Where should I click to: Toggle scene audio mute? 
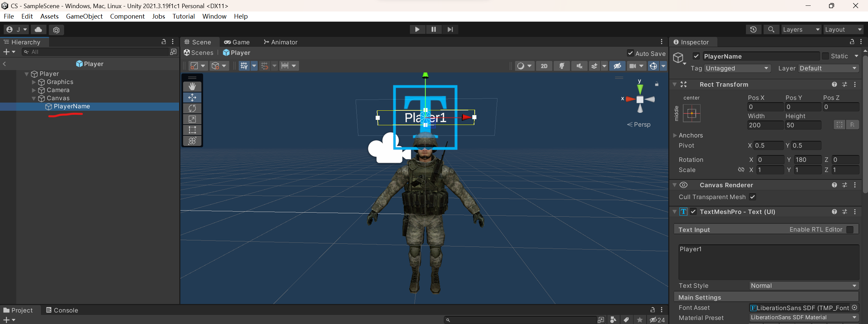579,66
